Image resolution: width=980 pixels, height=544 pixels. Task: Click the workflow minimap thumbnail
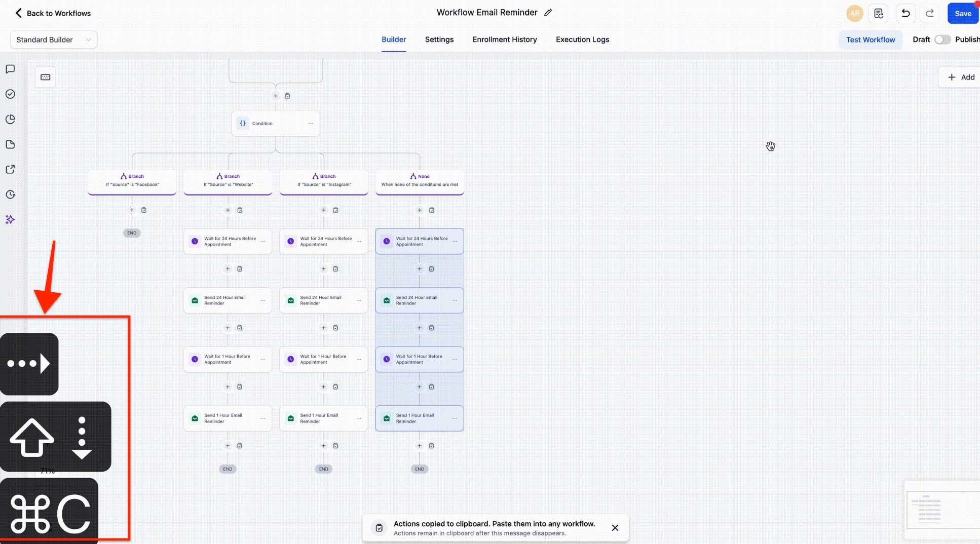click(941, 511)
